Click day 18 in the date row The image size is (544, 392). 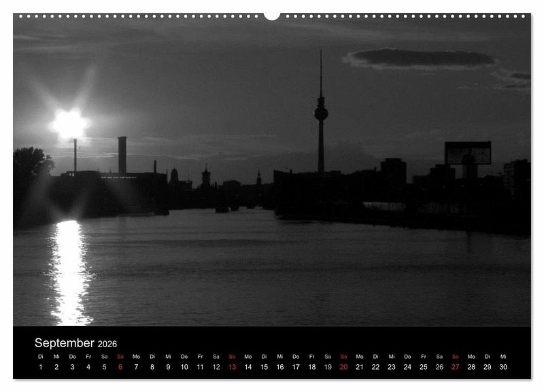point(312,367)
